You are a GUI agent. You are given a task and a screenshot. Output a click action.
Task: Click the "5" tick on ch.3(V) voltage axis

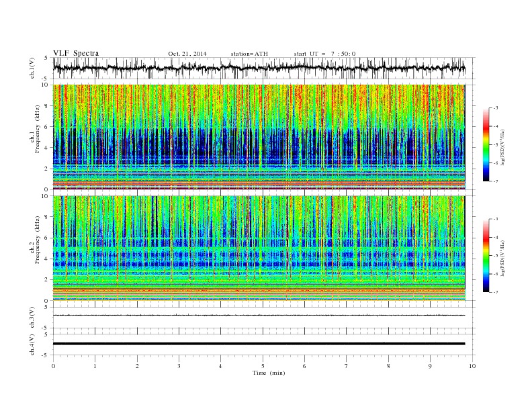click(46, 307)
